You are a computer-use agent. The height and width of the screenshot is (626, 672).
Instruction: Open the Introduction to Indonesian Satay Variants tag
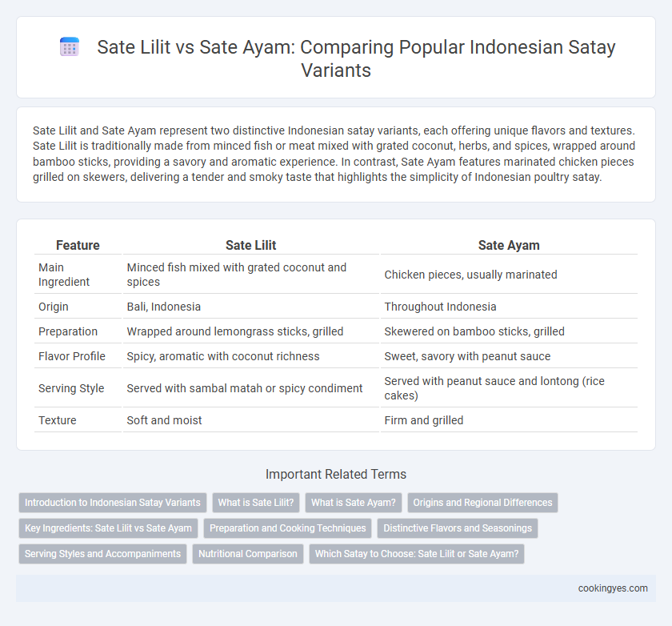click(113, 503)
